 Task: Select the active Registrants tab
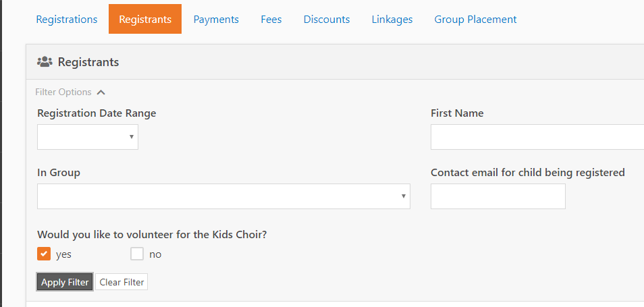(145, 20)
